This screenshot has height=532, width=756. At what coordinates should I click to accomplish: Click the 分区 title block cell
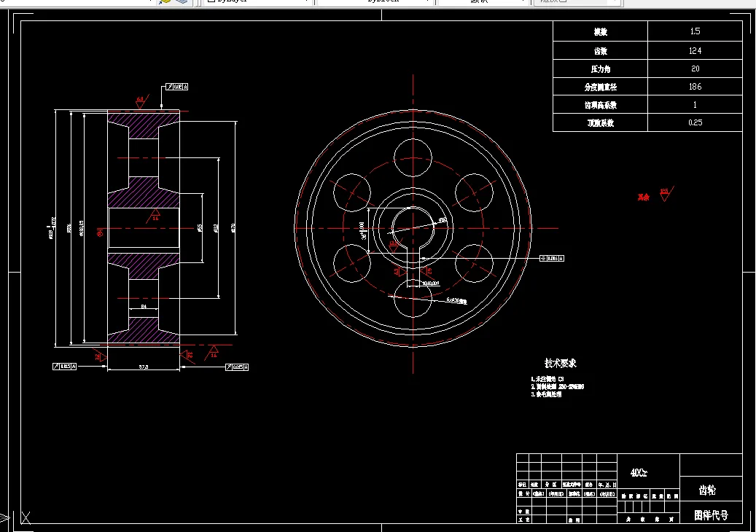pyautogui.click(x=550, y=485)
